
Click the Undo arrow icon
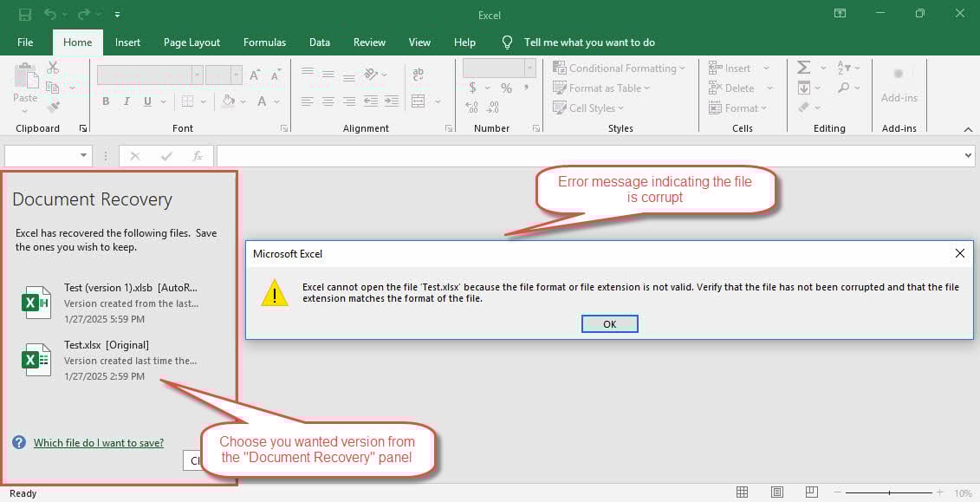(50, 15)
